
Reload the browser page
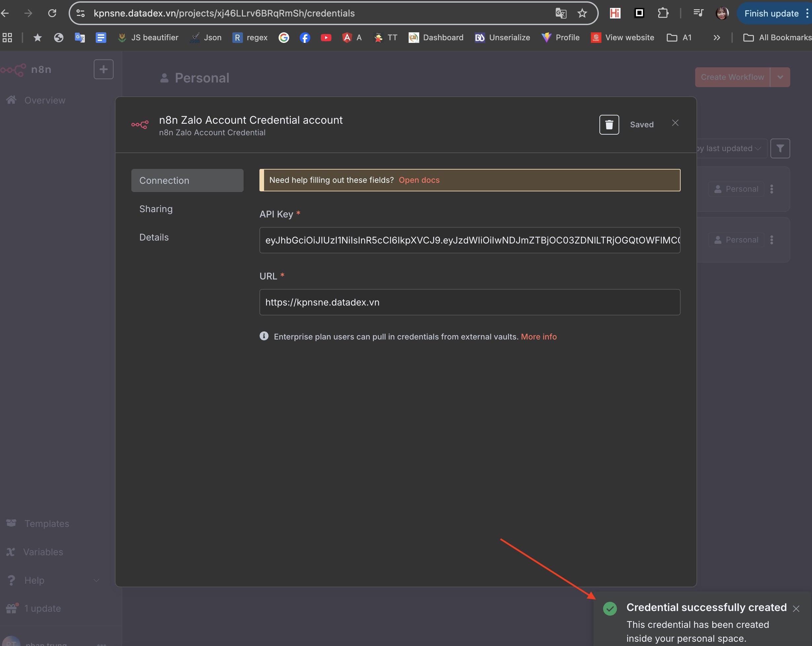[x=52, y=13]
